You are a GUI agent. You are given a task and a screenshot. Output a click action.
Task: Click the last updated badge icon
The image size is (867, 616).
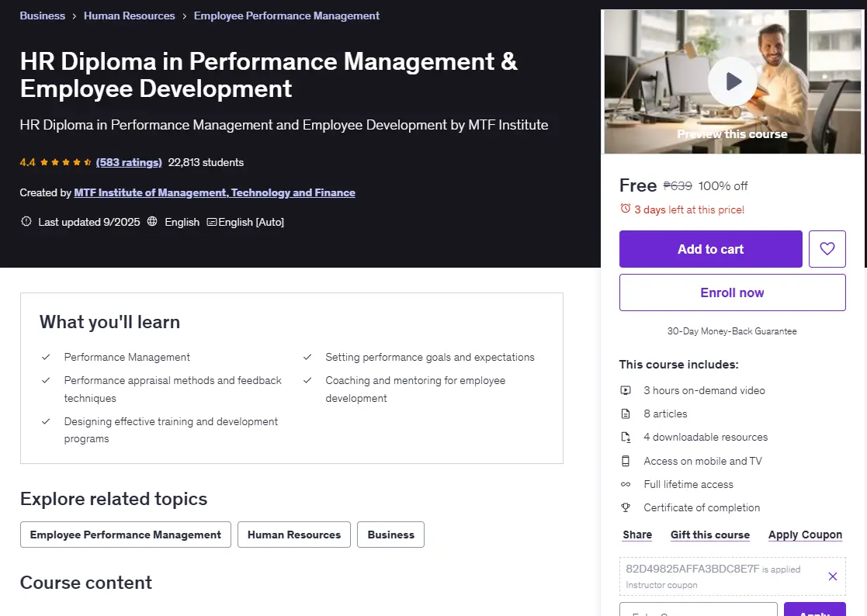coord(26,222)
